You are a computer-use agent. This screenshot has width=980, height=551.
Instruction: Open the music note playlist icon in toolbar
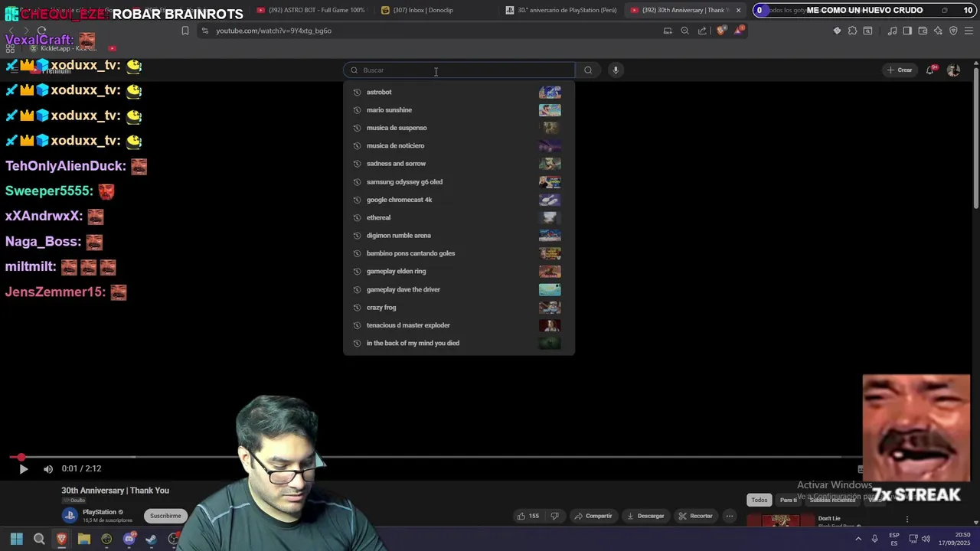(892, 31)
